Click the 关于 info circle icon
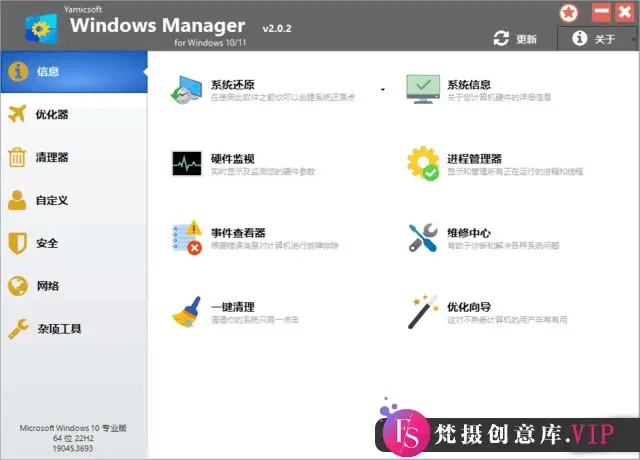The height and width of the screenshot is (460, 640). pyautogui.click(x=579, y=38)
